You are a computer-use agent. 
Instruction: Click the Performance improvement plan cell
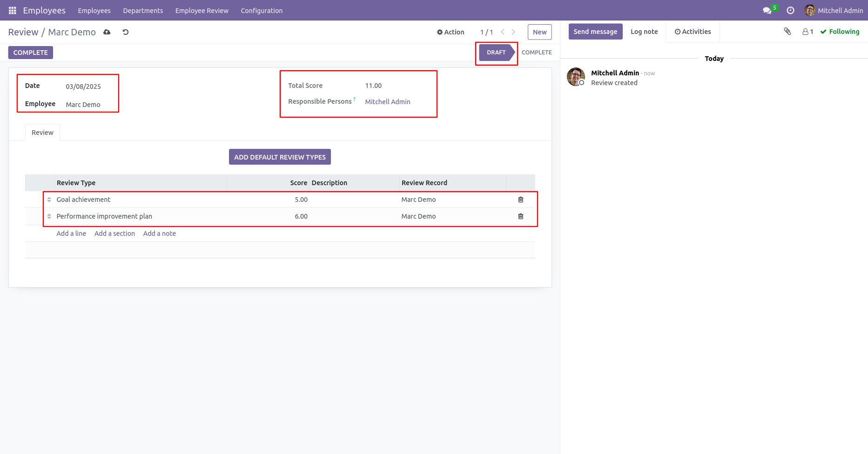pos(141,216)
